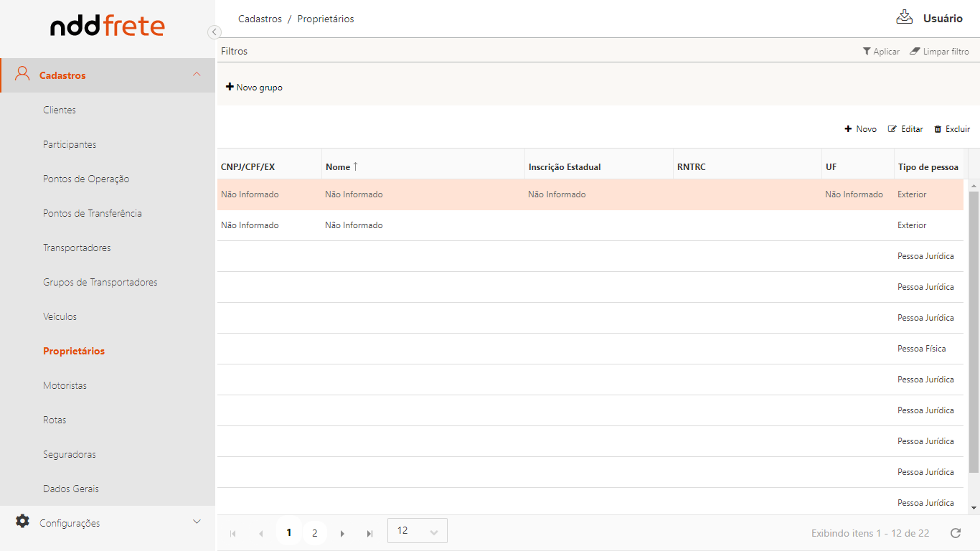Apply filter using the Aplicar button
The image size is (980, 551).
pyautogui.click(x=881, y=52)
